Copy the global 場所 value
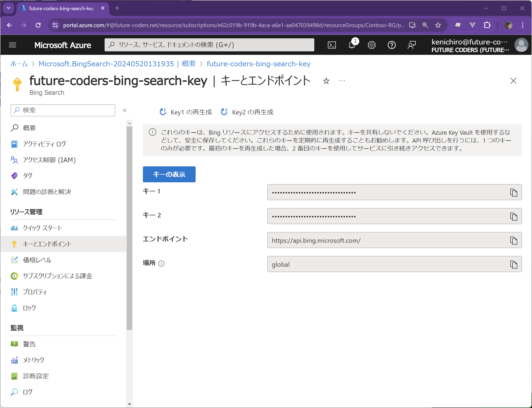Viewport: 532px width, 408px height. [513, 264]
